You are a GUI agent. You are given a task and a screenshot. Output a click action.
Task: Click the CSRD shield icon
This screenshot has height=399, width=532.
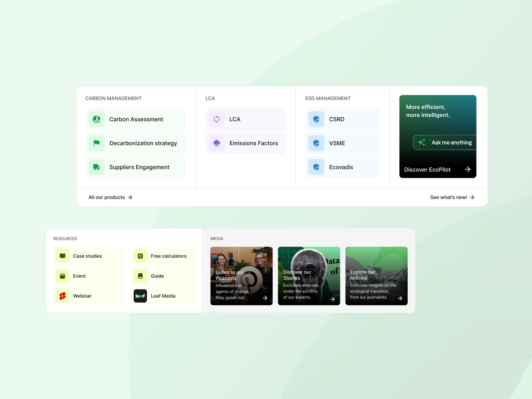pyautogui.click(x=316, y=119)
